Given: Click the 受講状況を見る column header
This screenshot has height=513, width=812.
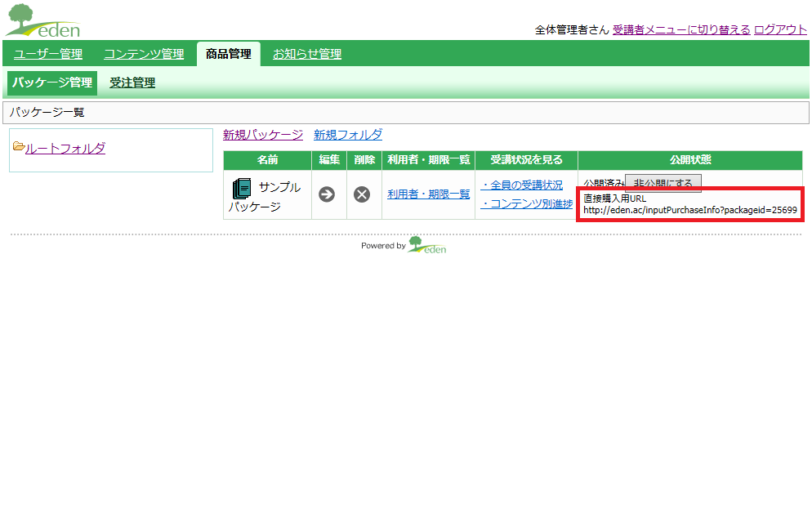Looking at the screenshot, I should [527, 160].
